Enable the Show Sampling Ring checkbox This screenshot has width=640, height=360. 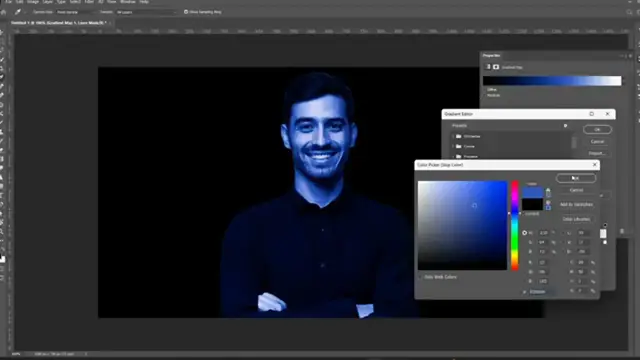(x=186, y=12)
